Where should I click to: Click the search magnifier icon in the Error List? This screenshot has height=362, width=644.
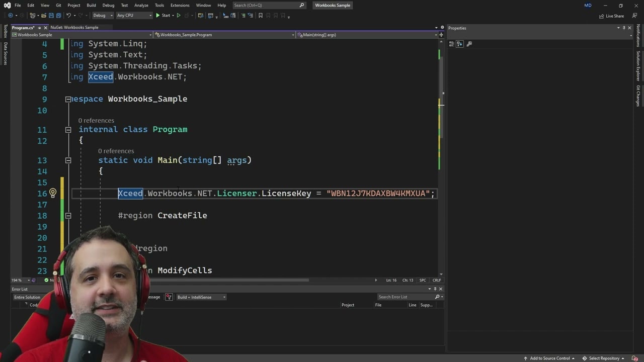437,297
